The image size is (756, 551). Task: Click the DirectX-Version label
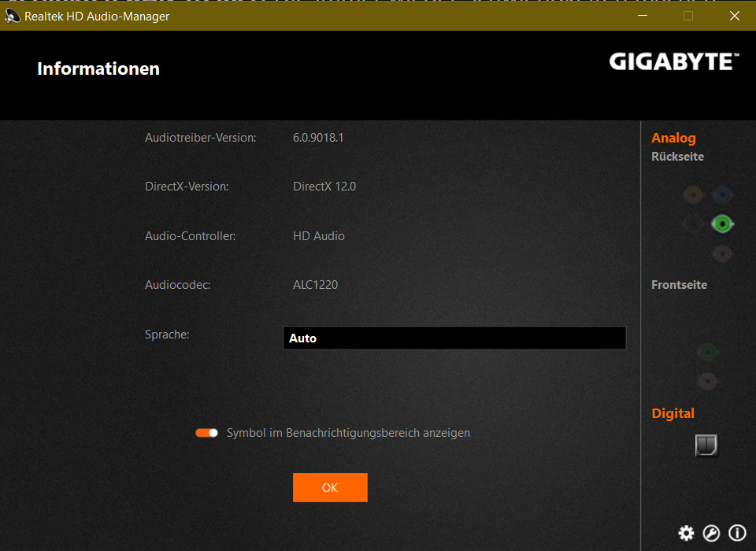point(187,187)
